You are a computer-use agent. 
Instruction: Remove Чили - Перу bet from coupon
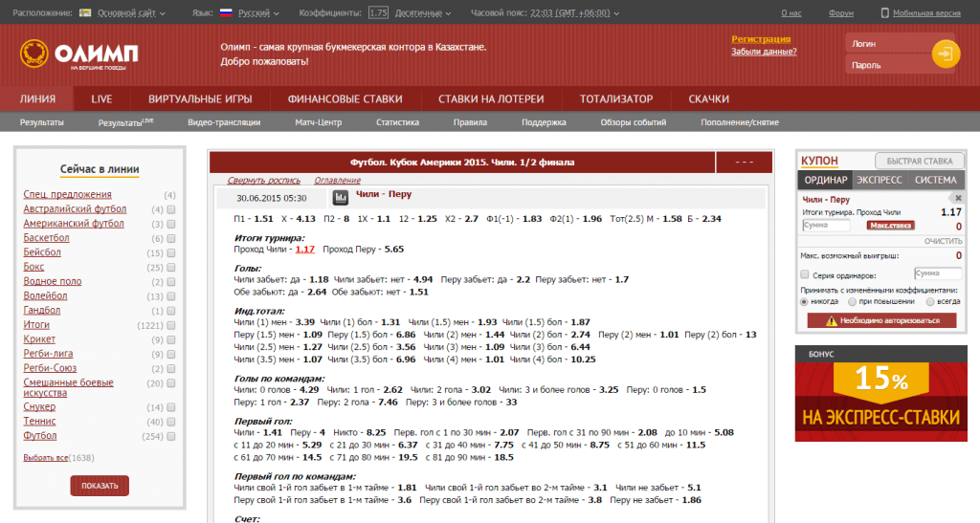957,198
